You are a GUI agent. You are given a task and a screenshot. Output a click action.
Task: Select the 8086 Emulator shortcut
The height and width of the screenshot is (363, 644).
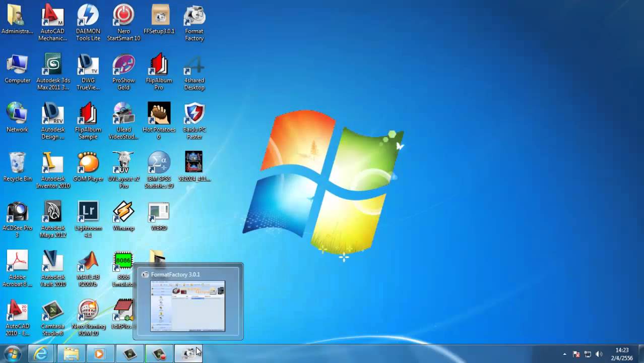coord(123,269)
